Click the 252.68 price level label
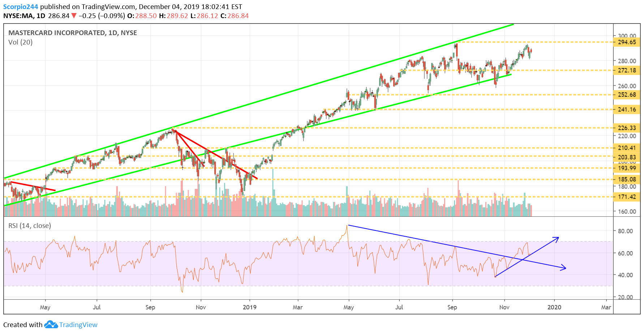This screenshot has width=644, height=334. 627,95
